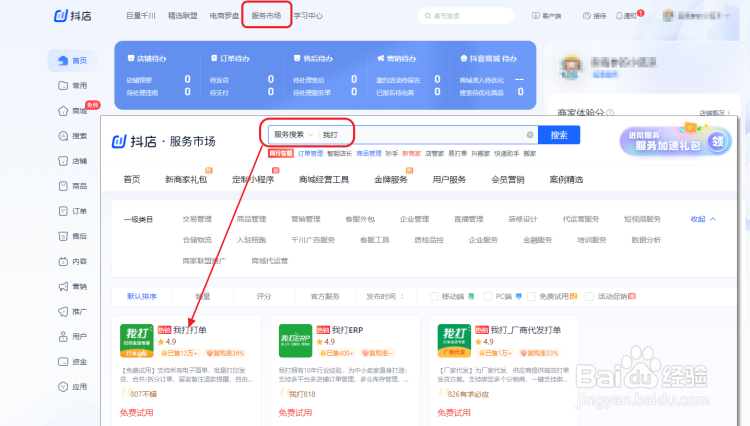
Task: Click 免费试用 under 我打ERP
Action: tap(295, 413)
